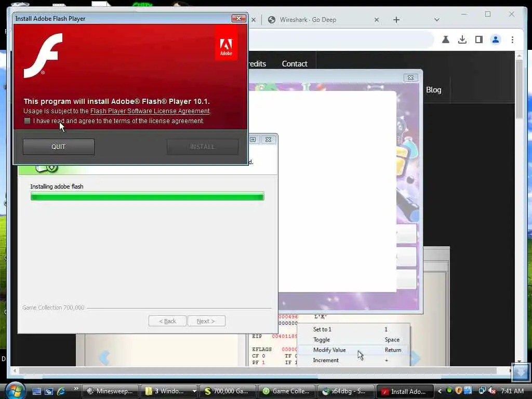Viewport: 532px width, 399px height.
Task: Click the Back button in Game Collection installer
Action: pos(167,321)
